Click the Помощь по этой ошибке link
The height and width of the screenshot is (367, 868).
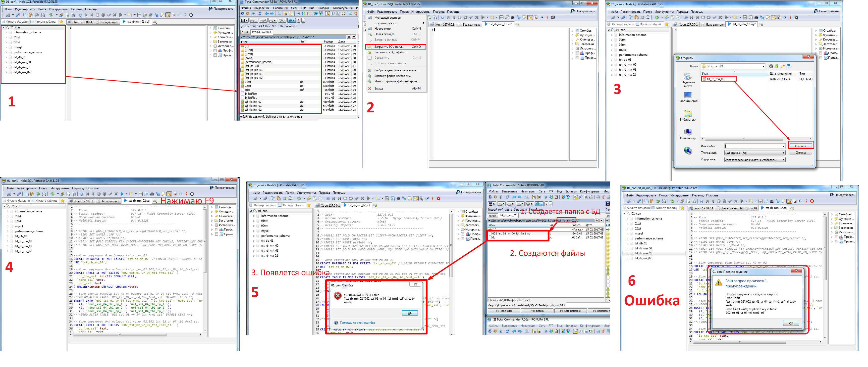click(x=357, y=323)
